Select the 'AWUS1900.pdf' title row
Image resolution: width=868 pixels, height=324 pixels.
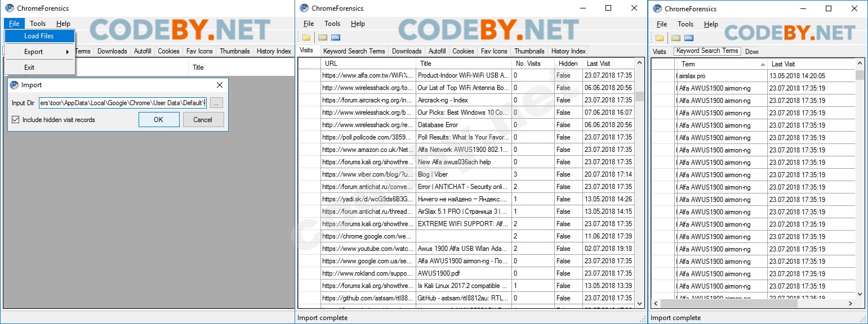[464, 273]
